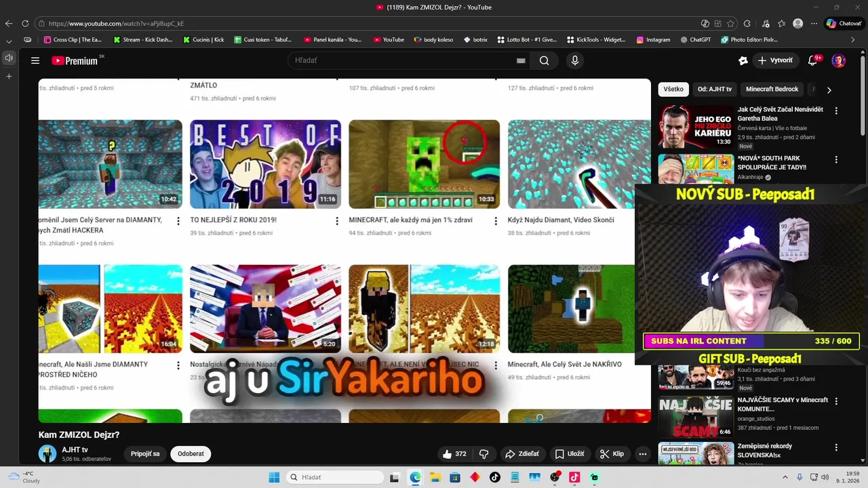868x488 pixels.
Task: Open TikTok from the taskbar
Action: pos(495,477)
